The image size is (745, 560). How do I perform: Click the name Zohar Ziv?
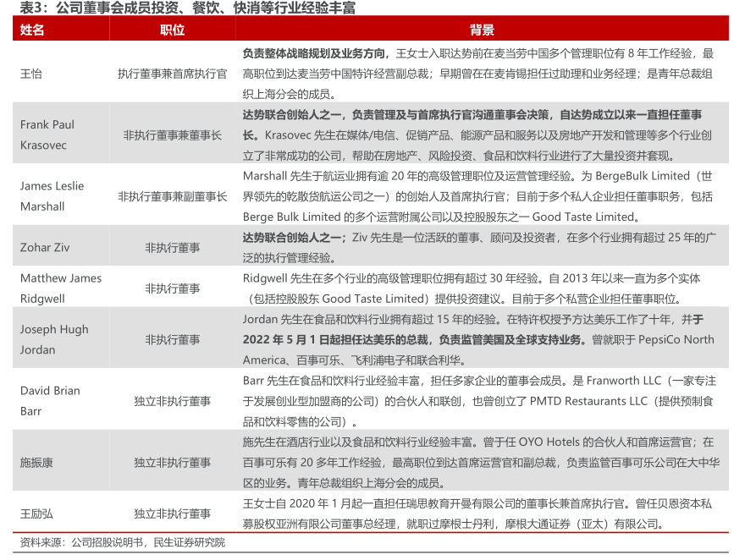pos(45,247)
